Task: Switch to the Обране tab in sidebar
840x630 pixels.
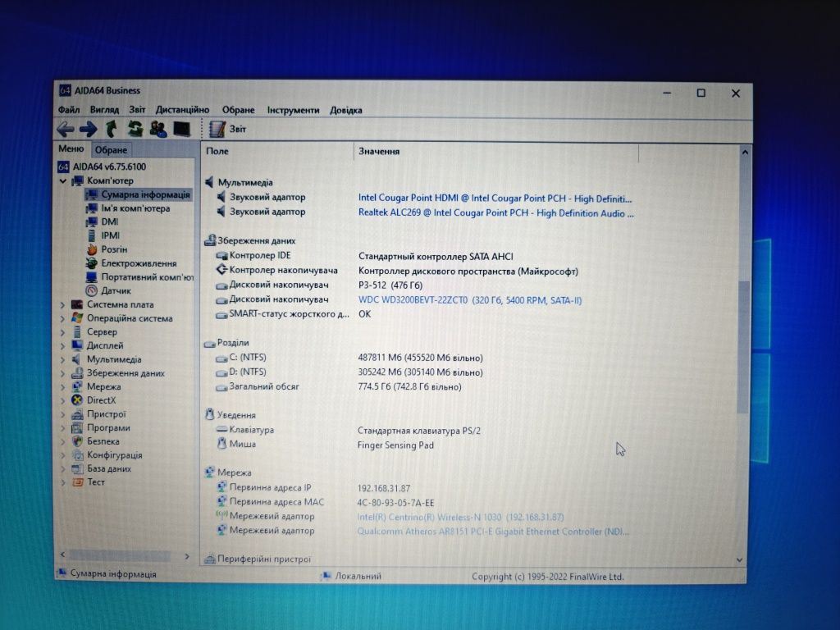Action: pos(111,150)
